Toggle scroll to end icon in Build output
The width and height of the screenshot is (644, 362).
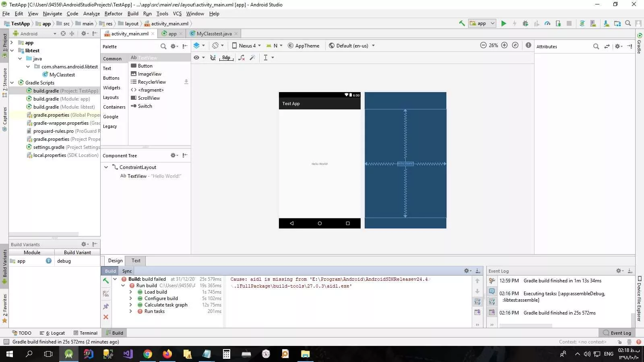[x=477, y=312]
